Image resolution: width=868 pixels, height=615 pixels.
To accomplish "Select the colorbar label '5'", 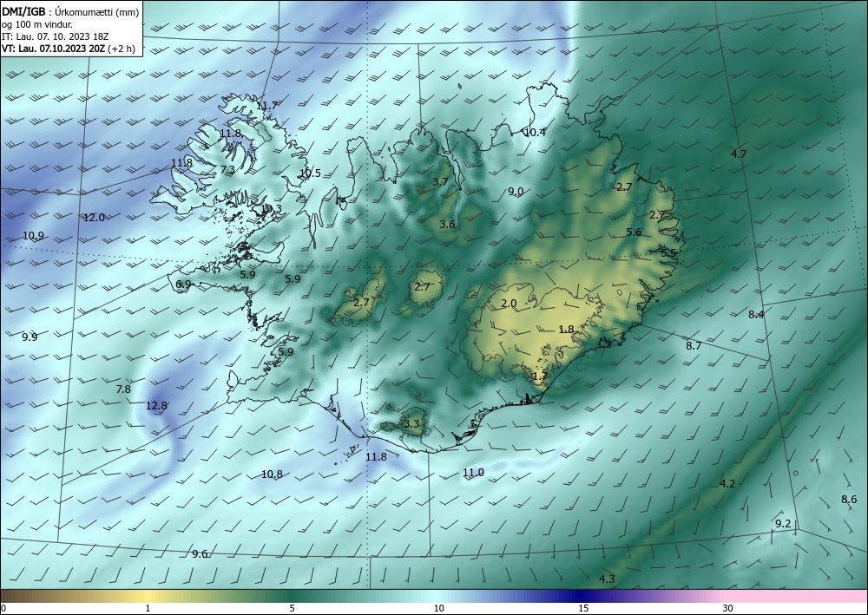I will tap(292, 608).
